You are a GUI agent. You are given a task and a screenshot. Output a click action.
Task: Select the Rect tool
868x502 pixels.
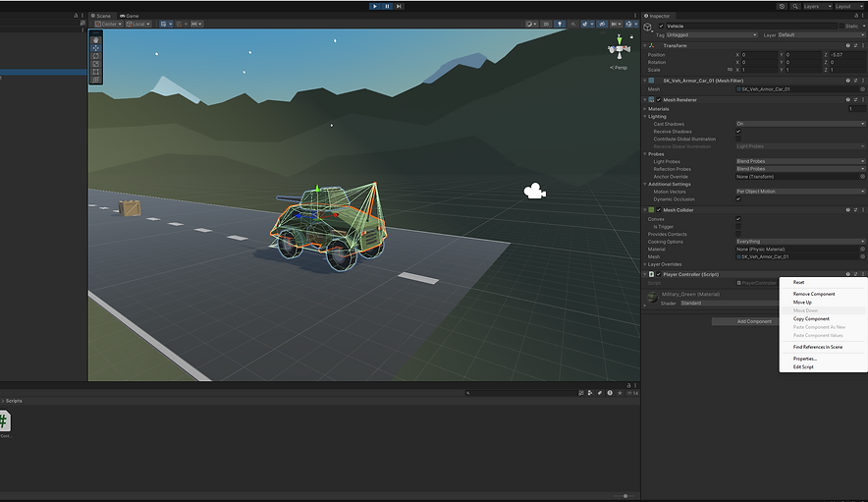tap(96, 72)
